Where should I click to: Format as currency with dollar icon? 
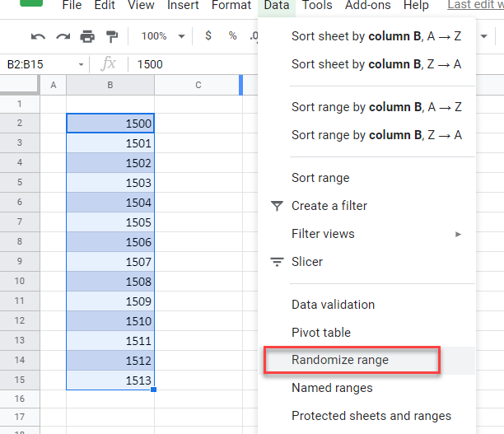coord(208,36)
